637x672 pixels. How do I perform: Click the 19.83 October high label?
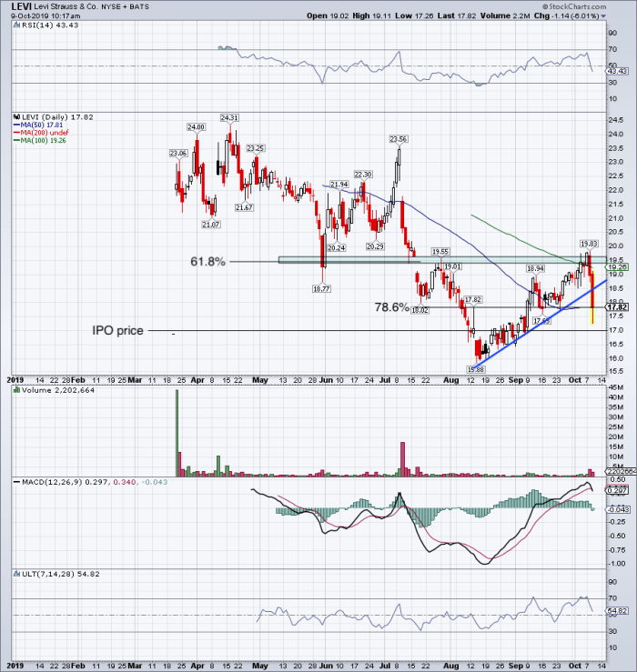point(589,244)
